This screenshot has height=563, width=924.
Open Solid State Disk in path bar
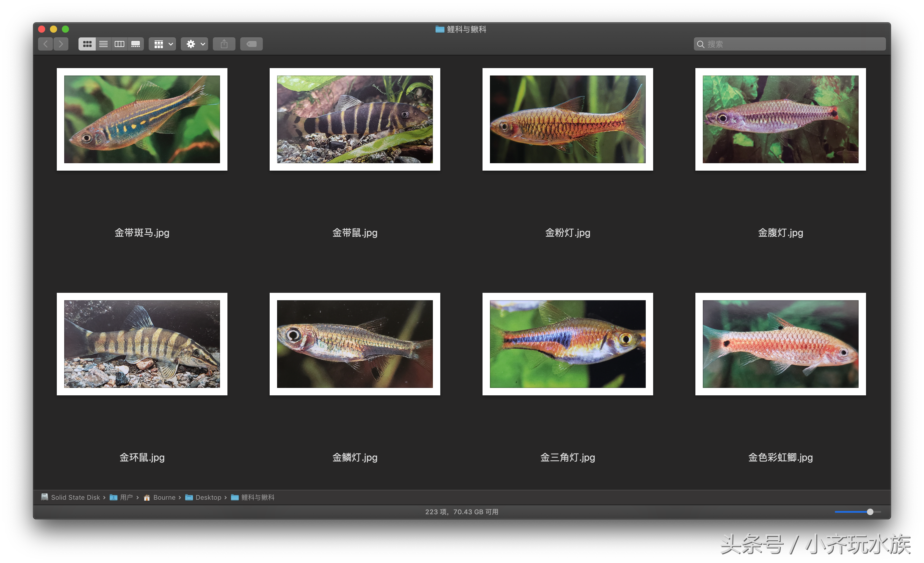pos(70,497)
